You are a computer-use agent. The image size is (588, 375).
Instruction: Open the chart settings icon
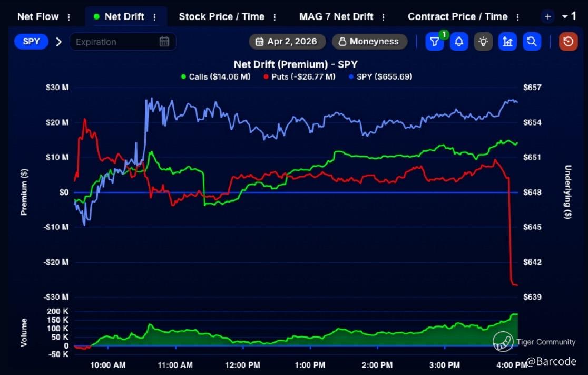point(508,41)
